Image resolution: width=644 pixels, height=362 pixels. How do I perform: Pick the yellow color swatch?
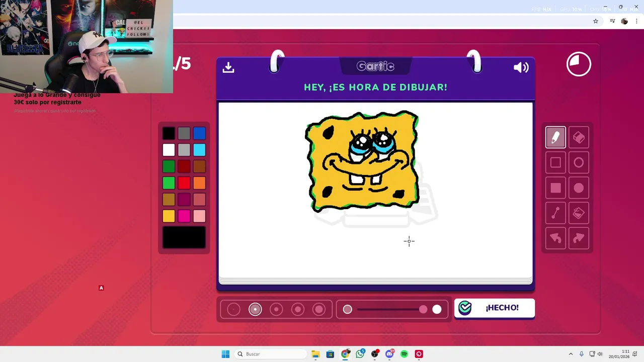[x=169, y=216]
